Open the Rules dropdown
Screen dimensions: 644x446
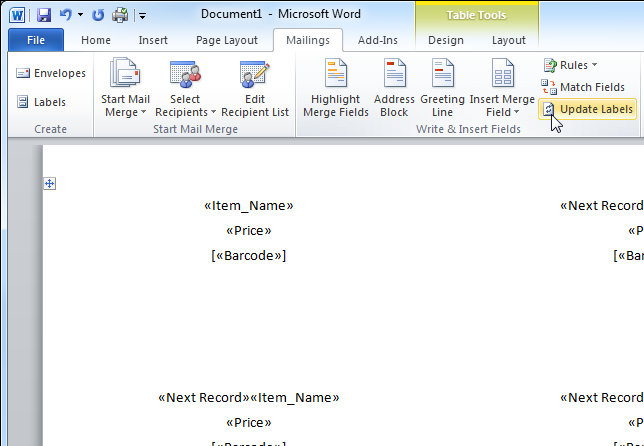(x=570, y=65)
